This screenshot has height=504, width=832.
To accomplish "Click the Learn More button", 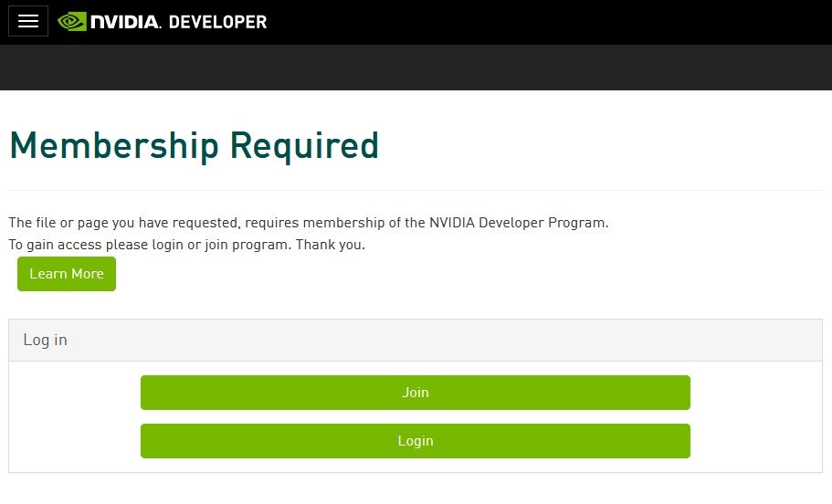I will click(x=67, y=274).
